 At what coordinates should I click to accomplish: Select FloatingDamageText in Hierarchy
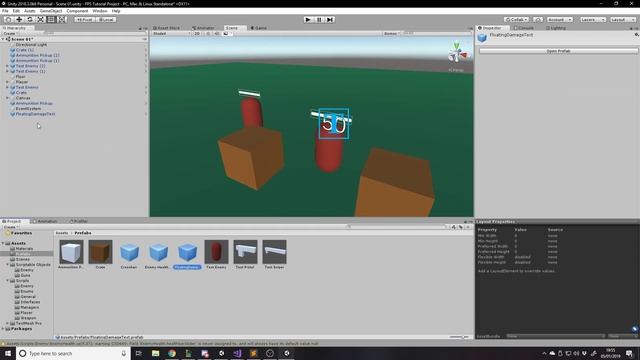(x=35, y=114)
